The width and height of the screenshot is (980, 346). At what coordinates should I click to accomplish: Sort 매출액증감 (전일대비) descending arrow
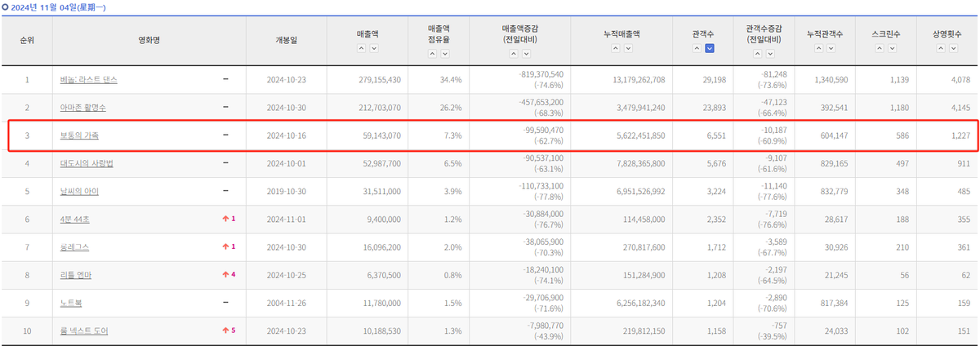526,54
